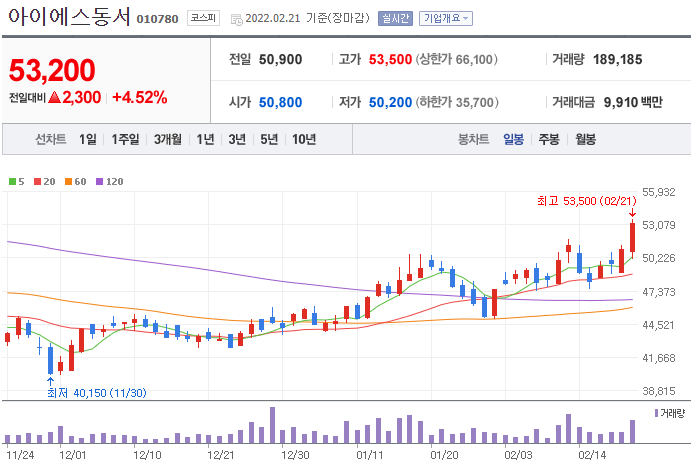Click the trading value 9,910 백만

[x=633, y=103]
